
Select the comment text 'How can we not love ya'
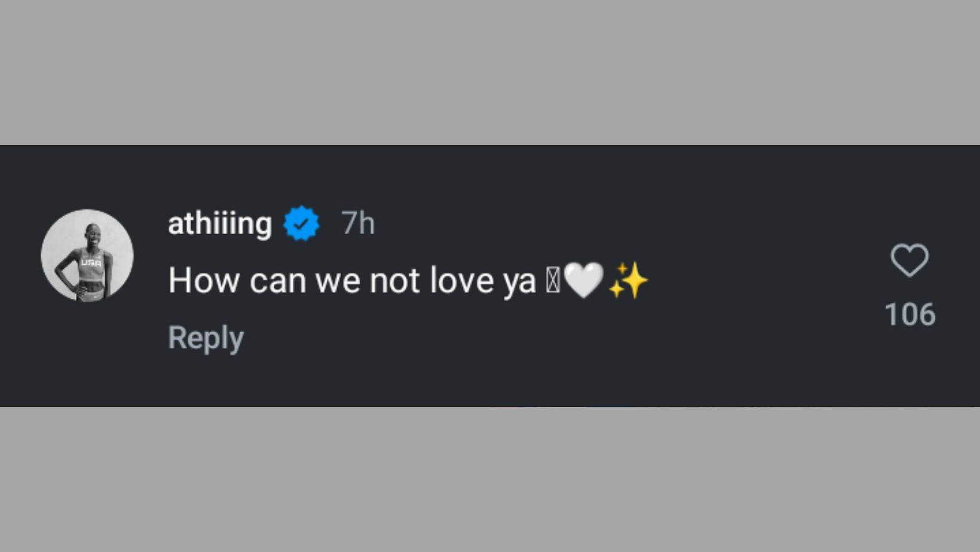(352, 280)
